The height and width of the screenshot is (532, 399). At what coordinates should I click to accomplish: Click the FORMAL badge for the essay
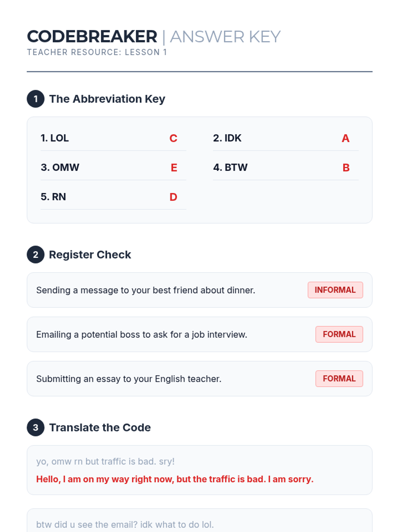tap(339, 378)
